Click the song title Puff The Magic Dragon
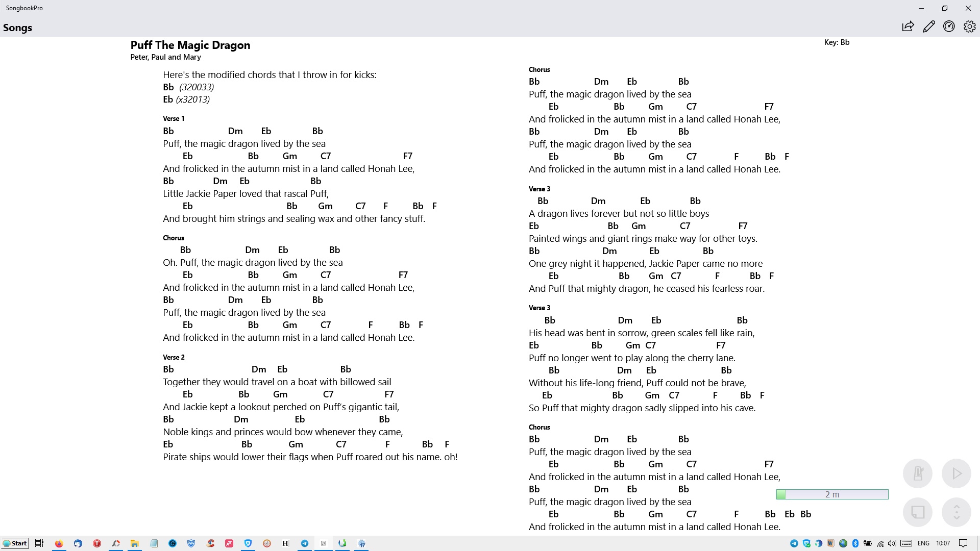Image resolution: width=980 pixels, height=551 pixels. point(190,45)
